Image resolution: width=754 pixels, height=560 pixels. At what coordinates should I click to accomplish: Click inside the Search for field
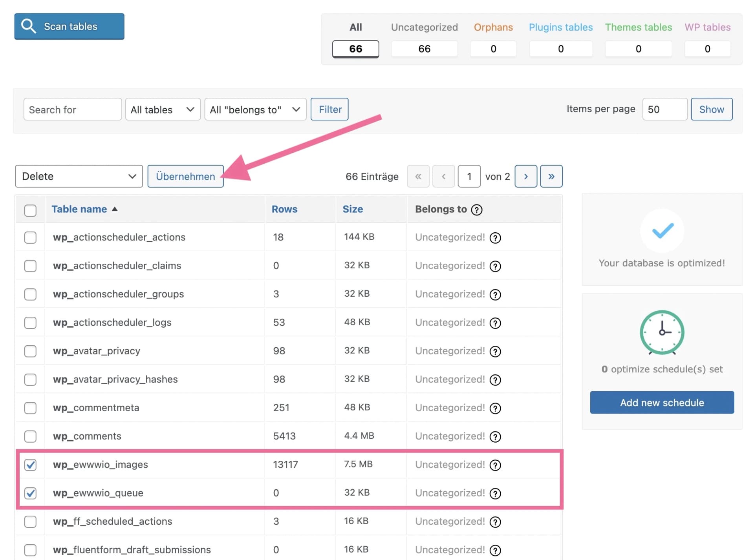coord(72,109)
